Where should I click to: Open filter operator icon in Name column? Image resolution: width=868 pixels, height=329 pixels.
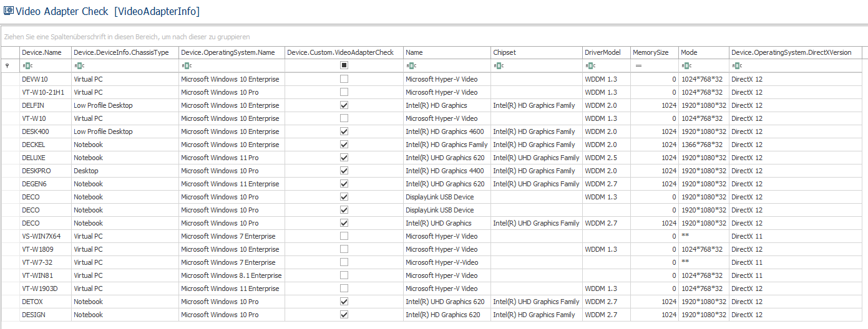coord(411,65)
